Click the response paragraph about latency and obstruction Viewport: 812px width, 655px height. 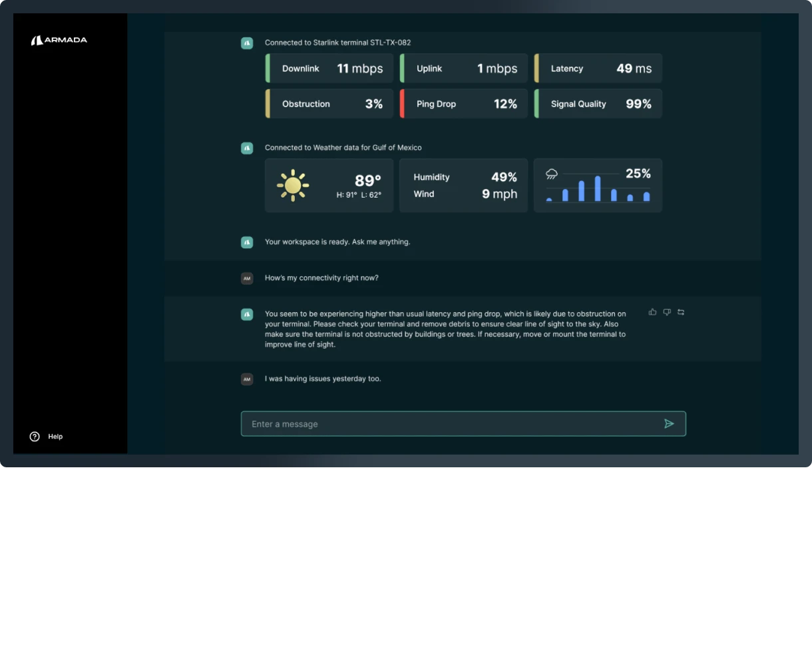click(445, 329)
